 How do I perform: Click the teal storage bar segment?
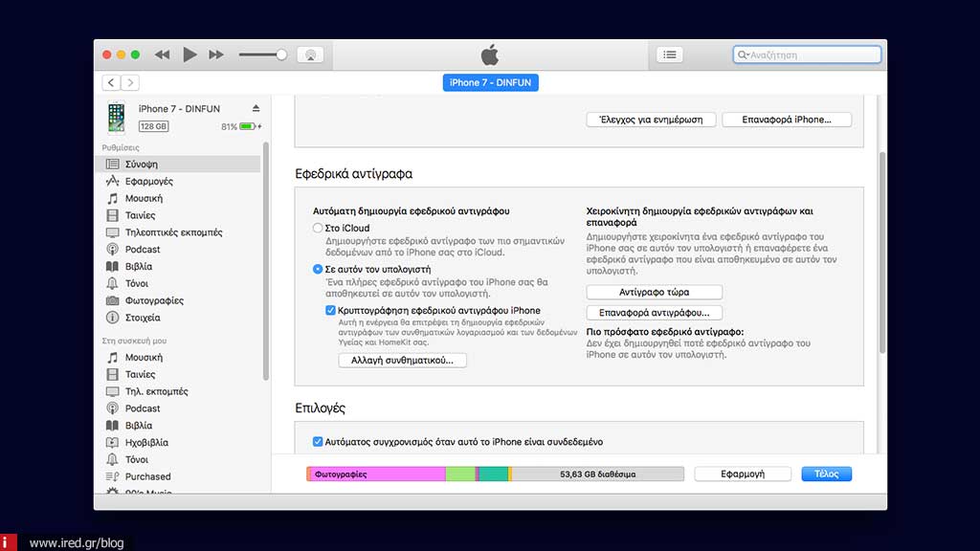[494, 474]
